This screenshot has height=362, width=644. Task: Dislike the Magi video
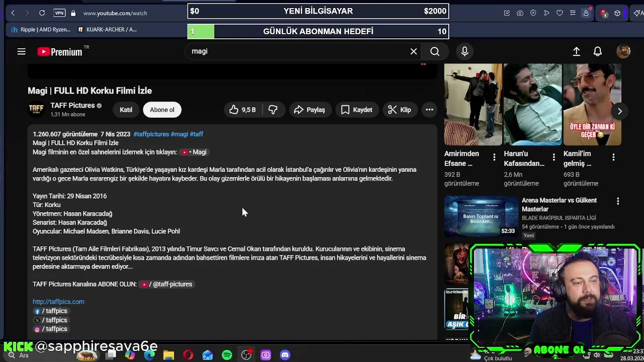pos(273,110)
